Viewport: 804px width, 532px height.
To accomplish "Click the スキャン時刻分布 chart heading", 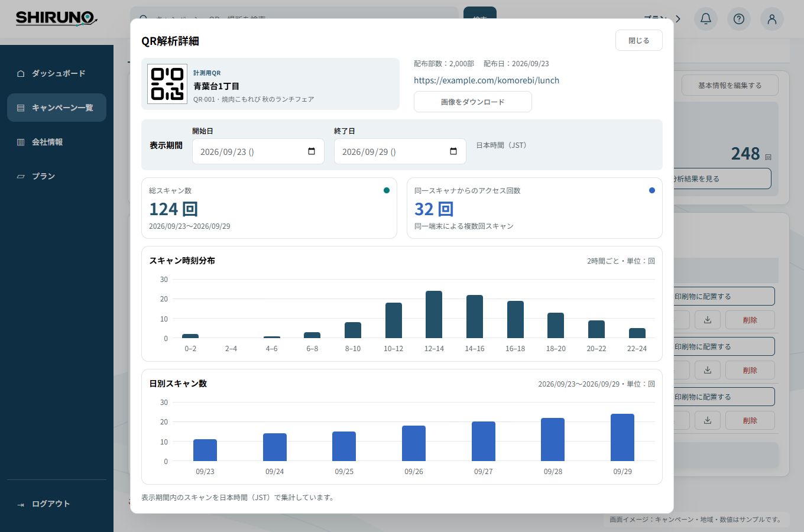I will [x=182, y=261].
